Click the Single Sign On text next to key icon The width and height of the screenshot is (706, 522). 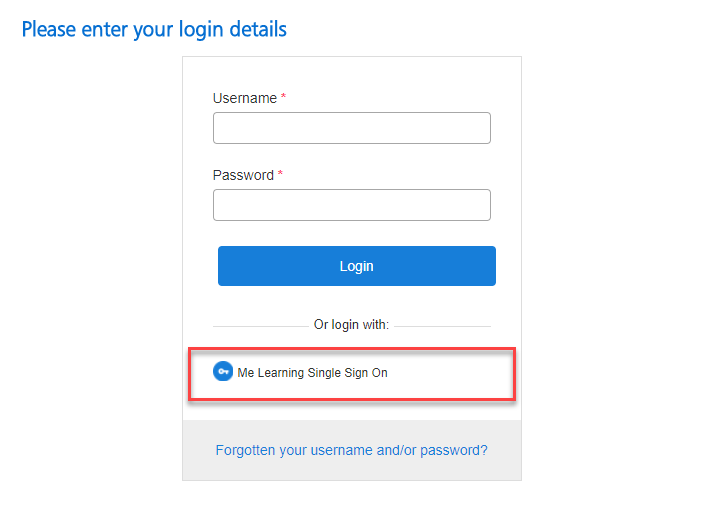point(348,373)
